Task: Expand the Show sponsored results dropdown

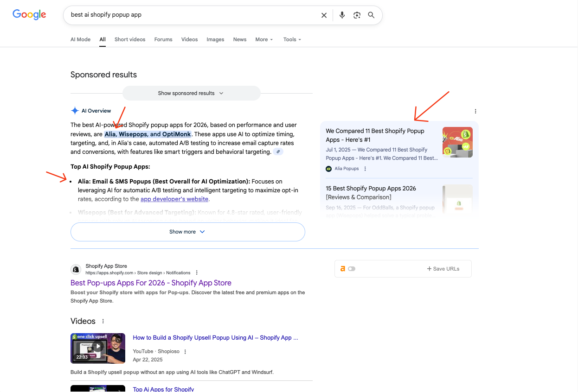Action: coord(191,93)
